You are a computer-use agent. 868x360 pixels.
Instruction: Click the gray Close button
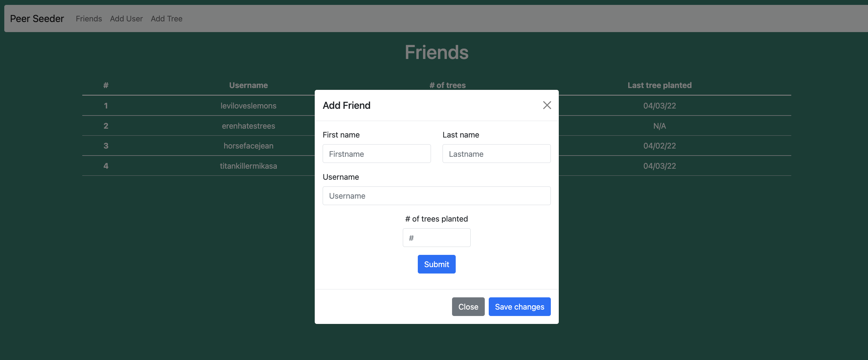[468, 307]
